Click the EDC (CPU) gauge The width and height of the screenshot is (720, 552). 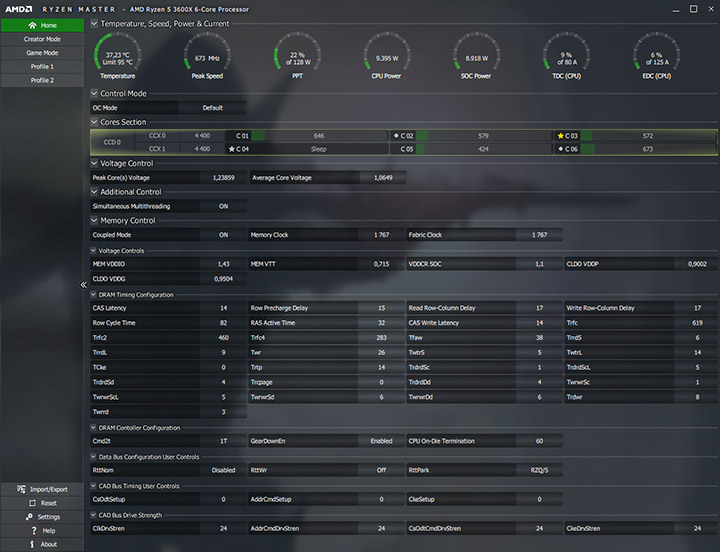[657, 56]
